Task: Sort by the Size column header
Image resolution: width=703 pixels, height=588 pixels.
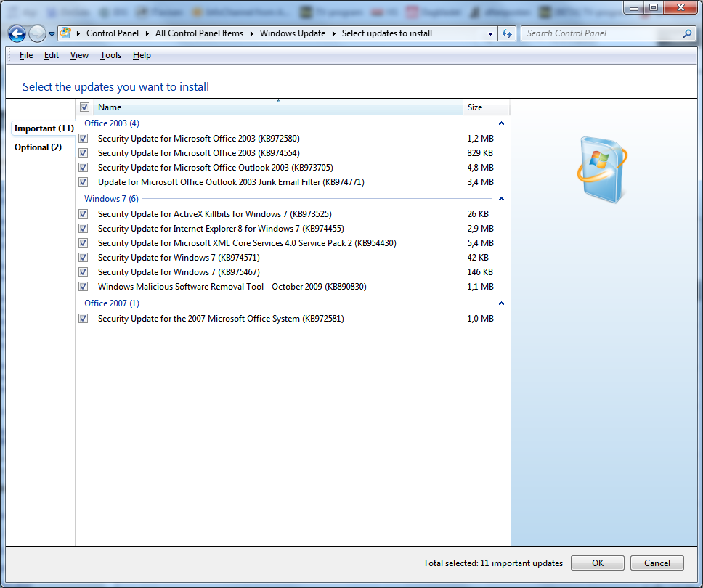Action: [487, 107]
